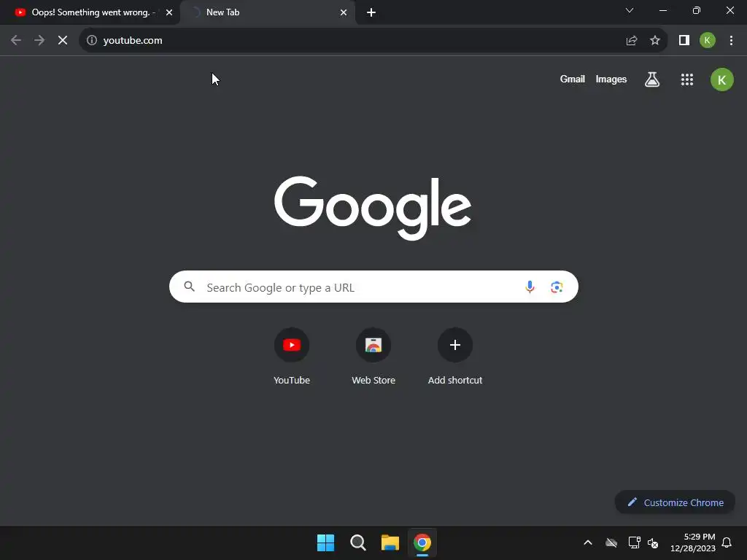Open Chrome profile K in the toolbar
Viewport: 747px width, 560px height.
click(x=708, y=41)
